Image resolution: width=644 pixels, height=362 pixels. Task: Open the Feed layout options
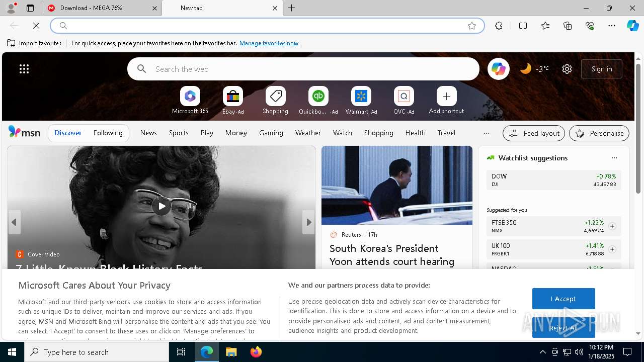click(x=534, y=133)
